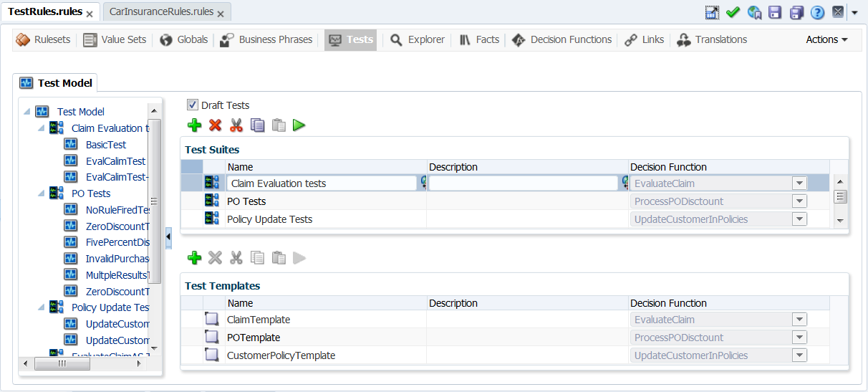Select the InvalidPurchas tree item
The width and height of the screenshot is (868, 392).
click(117, 258)
